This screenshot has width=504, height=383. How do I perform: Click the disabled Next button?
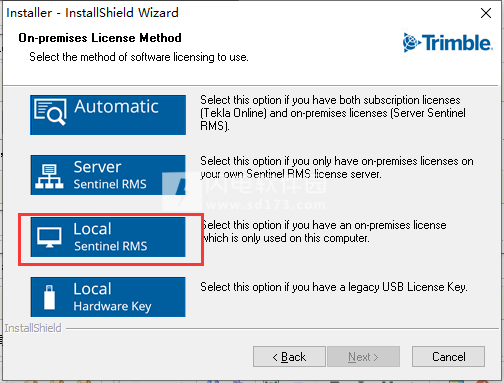(x=363, y=357)
